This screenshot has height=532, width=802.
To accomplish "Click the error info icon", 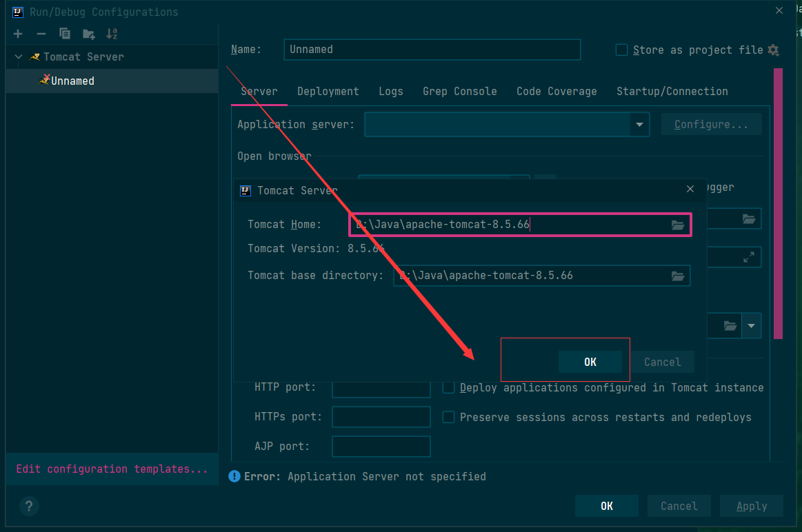I will point(234,476).
